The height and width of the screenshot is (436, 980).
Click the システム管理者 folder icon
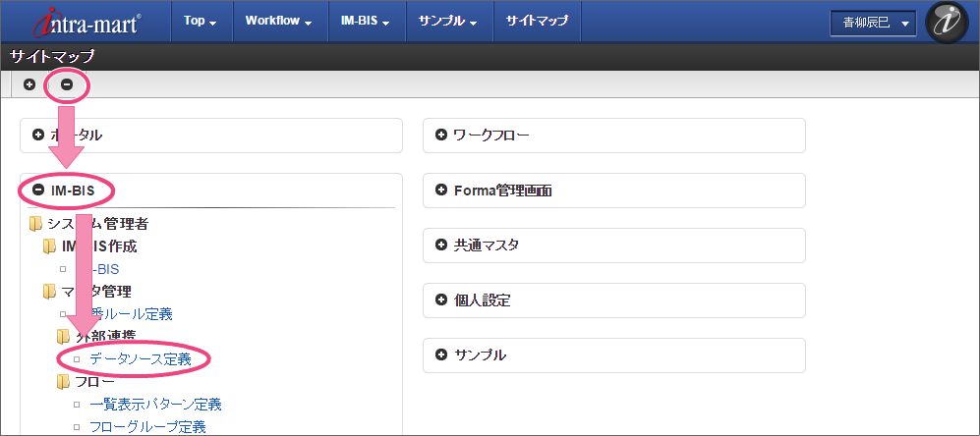(36, 224)
